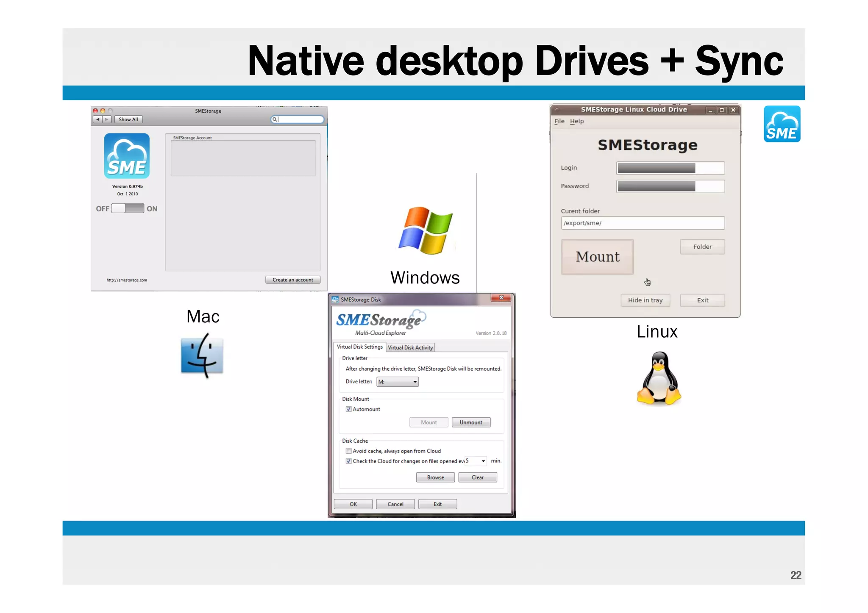Image resolution: width=868 pixels, height=613 pixels.
Task: Click the SMEStorage Multi-Cloud Explorer logo
Action: coord(381,322)
